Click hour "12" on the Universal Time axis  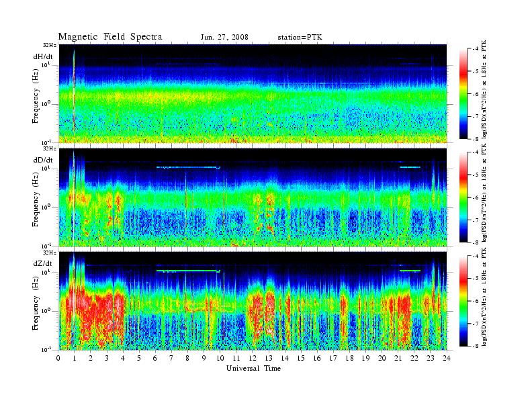tap(252, 359)
